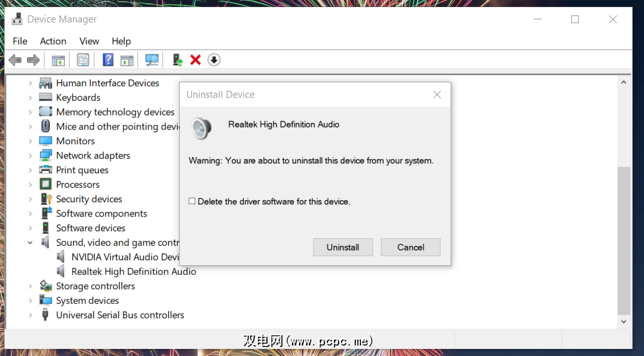Click the scrollbar up arrow

click(x=623, y=82)
